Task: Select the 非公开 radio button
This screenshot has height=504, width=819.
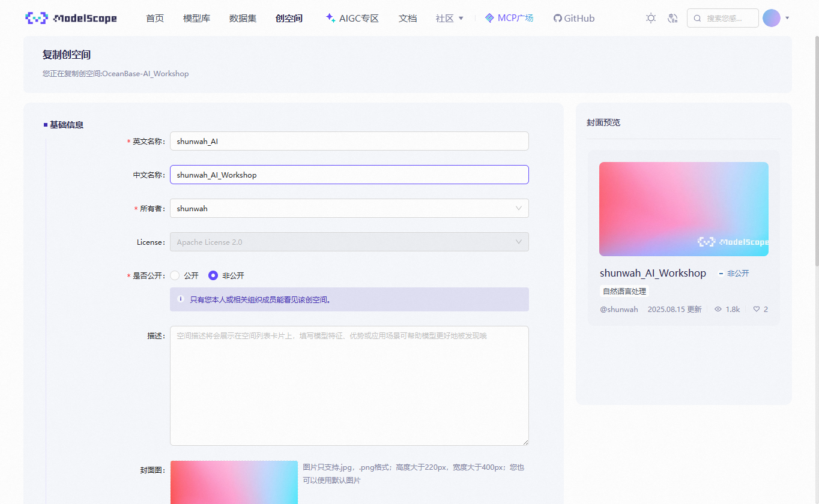Action: pyautogui.click(x=213, y=275)
